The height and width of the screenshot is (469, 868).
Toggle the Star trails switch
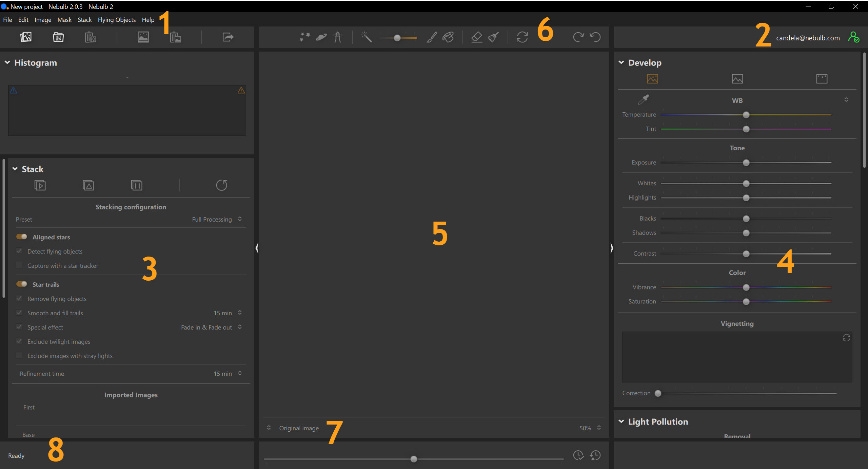tap(22, 284)
